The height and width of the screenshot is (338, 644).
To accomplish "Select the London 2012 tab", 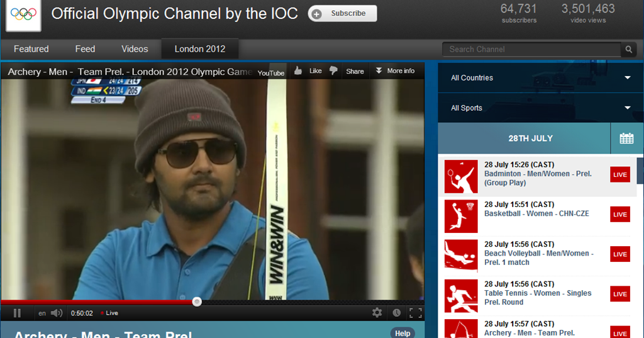I will pyautogui.click(x=200, y=49).
